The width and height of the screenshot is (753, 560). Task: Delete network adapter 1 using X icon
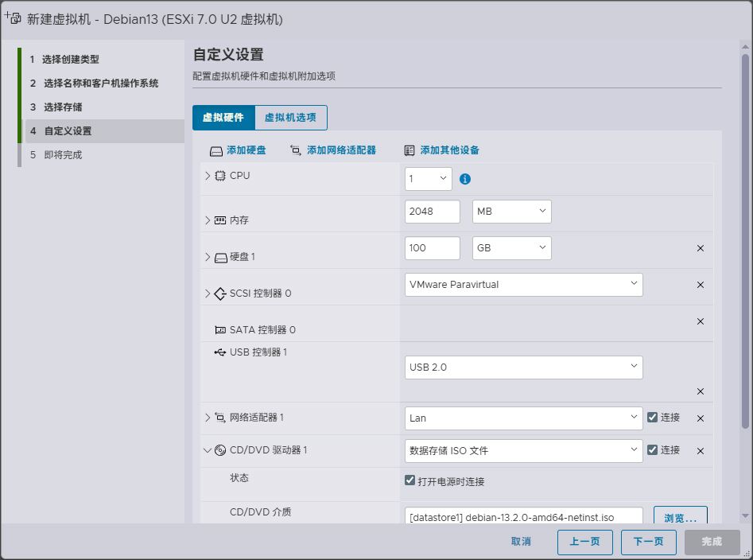(x=701, y=418)
